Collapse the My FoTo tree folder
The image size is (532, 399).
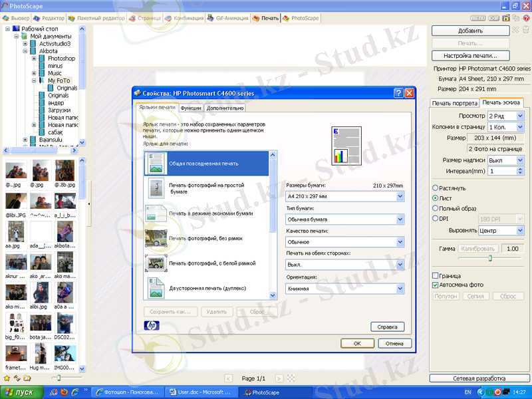pyautogui.click(x=34, y=80)
